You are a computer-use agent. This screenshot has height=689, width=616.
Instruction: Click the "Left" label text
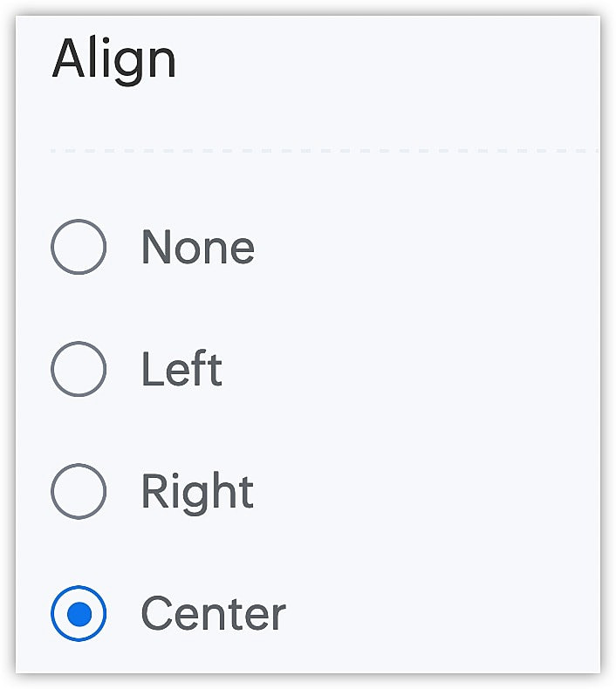point(181,370)
